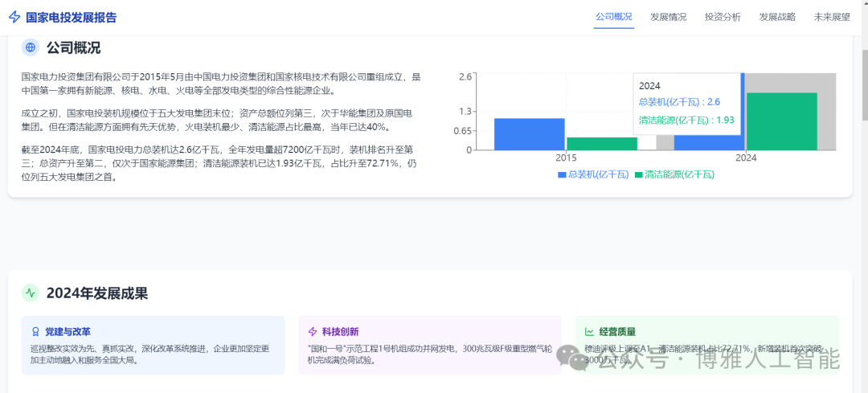The width and height of the screenshot is (868, 393).
Task: Click the 国家电投发展报告 site title
Action: (x=72, y=17)
